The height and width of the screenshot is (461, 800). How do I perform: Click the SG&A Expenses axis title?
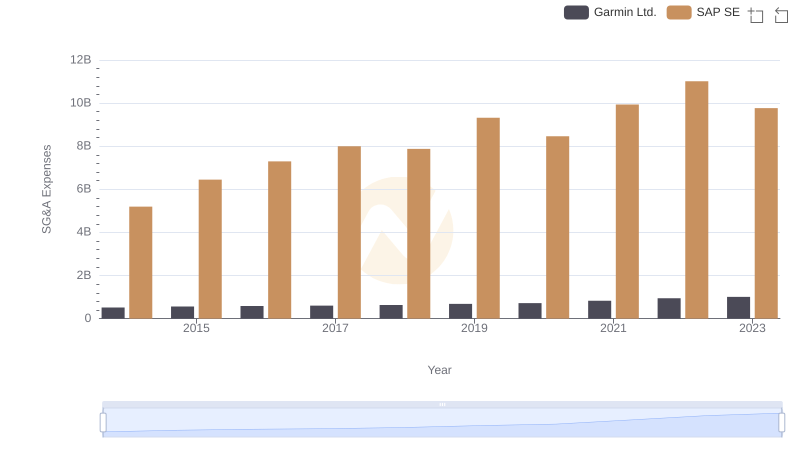pyautogui.click(x=46, y=189)
